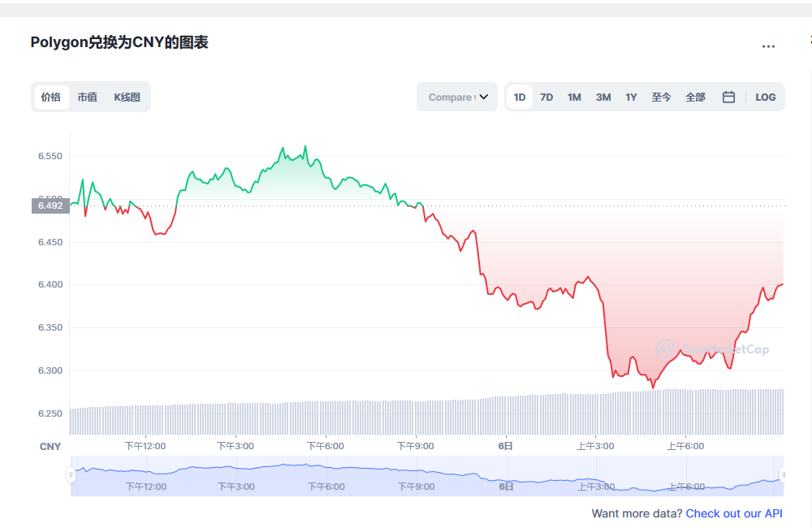Viewport: 812px width, 528px height.
Task: Open the calendar date range picker
Action: 728,97
